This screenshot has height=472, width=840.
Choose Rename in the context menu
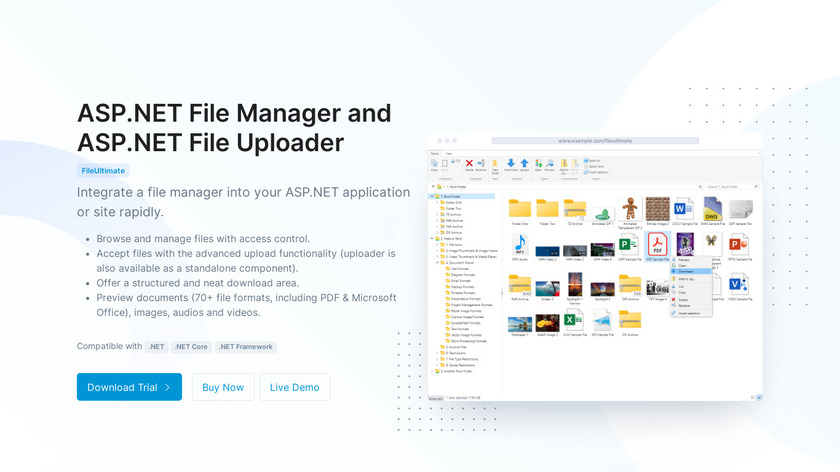pos(691,305)
